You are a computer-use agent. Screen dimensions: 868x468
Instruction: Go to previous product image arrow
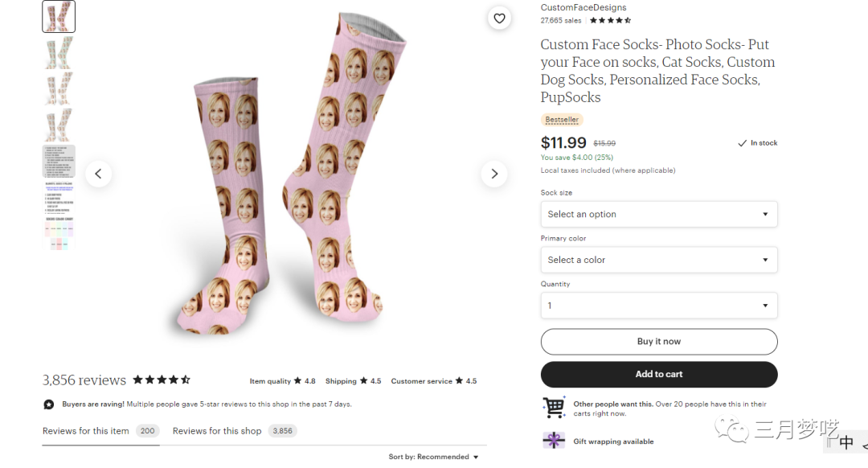click(x=98, y=174)
